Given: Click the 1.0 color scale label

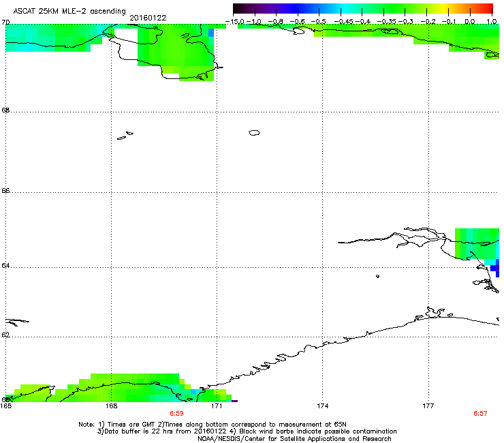Looking at the screenshot, I should click(x=492, y=22).
